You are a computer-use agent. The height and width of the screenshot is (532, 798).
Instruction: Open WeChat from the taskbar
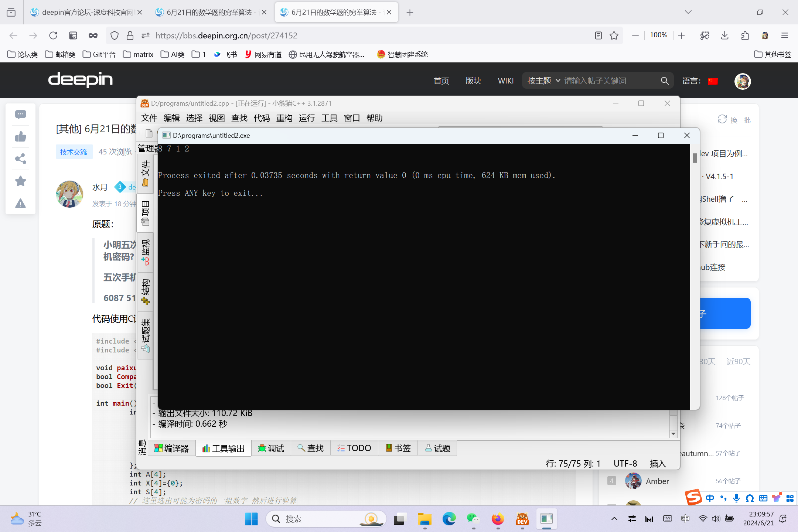pyautogui.click(x=473, y=519)
